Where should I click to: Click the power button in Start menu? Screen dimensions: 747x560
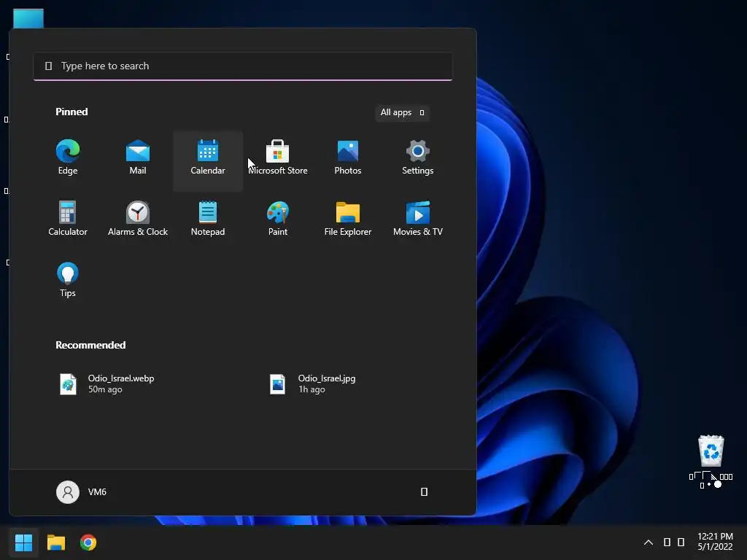[x=424, y=492]
